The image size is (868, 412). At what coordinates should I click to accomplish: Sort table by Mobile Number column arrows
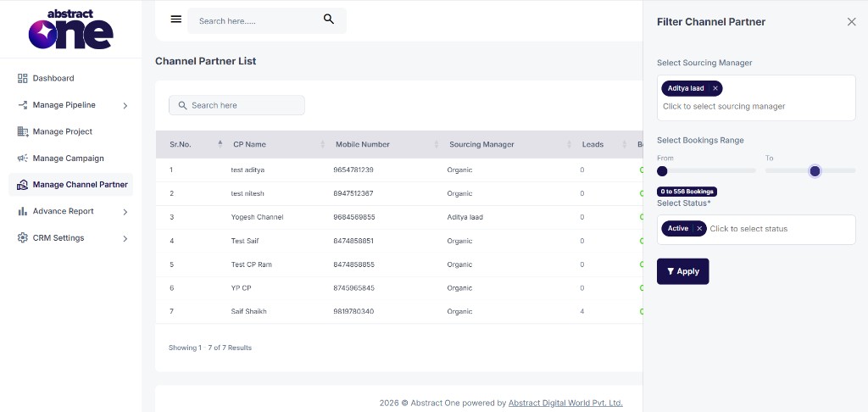(437, 144)
